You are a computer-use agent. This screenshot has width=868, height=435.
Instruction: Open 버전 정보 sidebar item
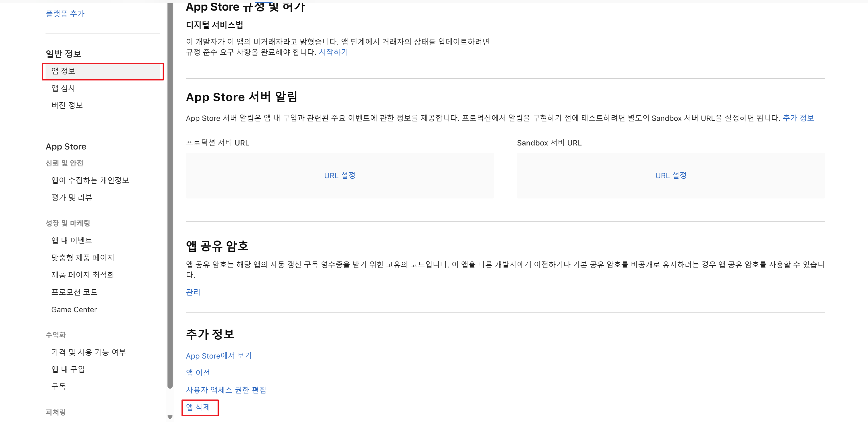point(67,105)
